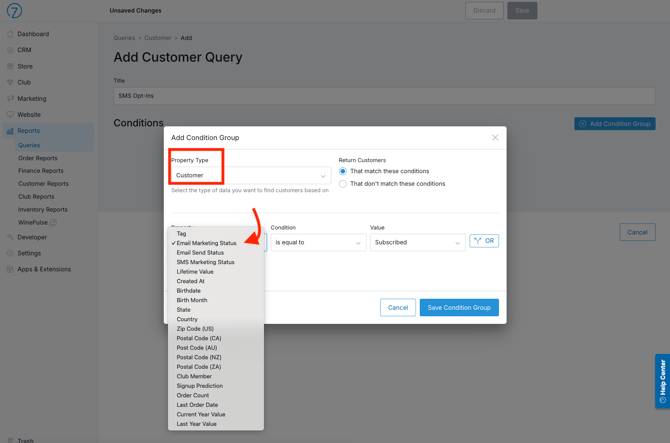Click the Title input field
Viewport: 670px width, 443px height.
384,96
